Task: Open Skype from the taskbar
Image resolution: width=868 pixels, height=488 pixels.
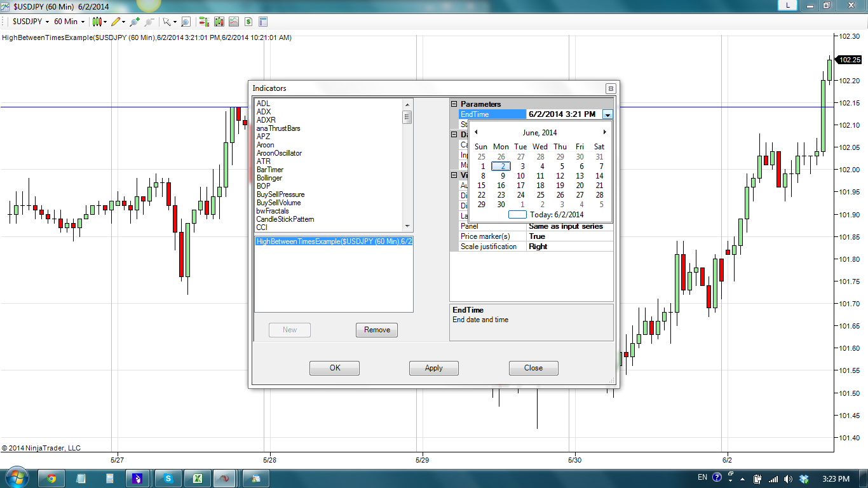Action: click(168, 478)
